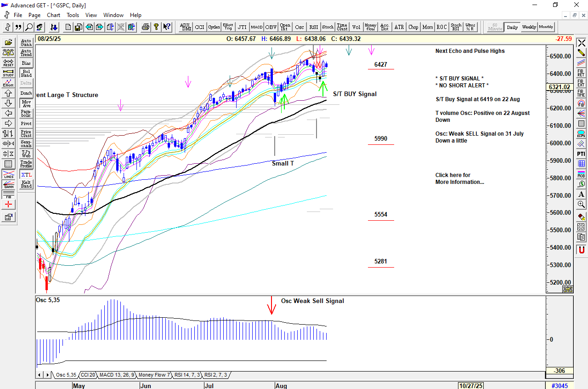This screenshot has height=389, width=588.
Task: Switch to the MACD 13, 26, 9 tab
Action: 117,375
